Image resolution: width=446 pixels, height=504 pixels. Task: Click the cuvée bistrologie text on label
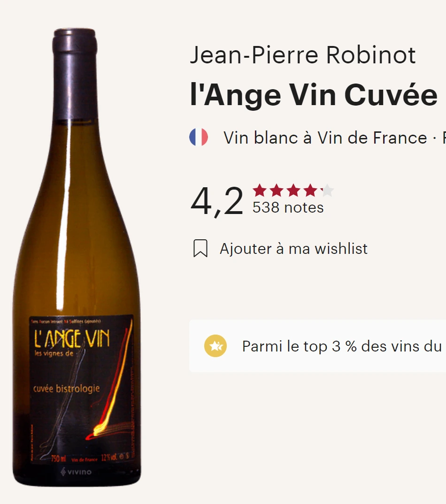tap(66, 389)
